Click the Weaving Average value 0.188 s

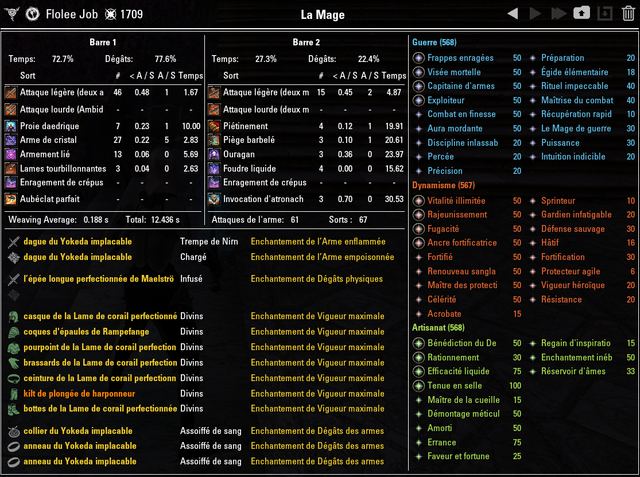[x=96, y=220]
